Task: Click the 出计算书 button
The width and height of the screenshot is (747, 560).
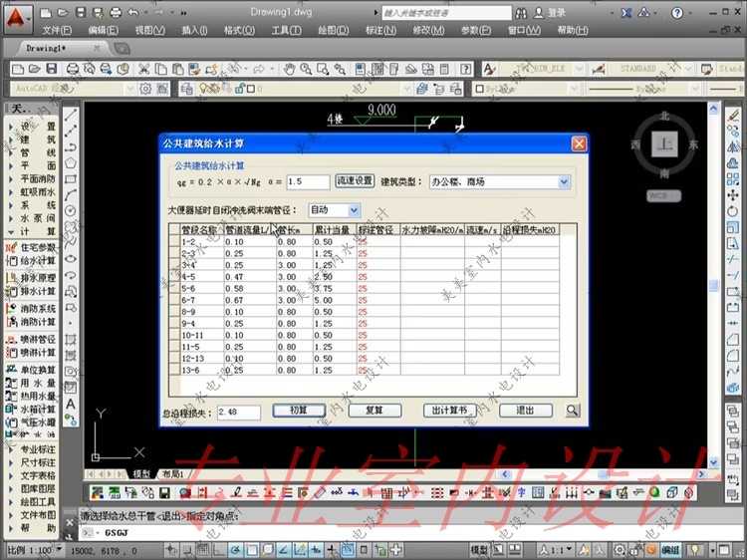Action: (450, 411)
